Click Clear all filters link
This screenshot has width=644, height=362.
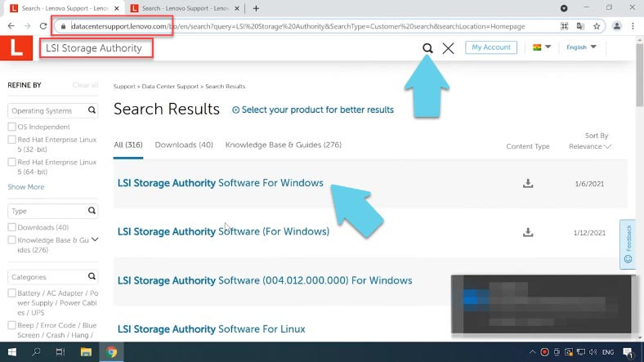pyautogui.click(x=86, y=85)
